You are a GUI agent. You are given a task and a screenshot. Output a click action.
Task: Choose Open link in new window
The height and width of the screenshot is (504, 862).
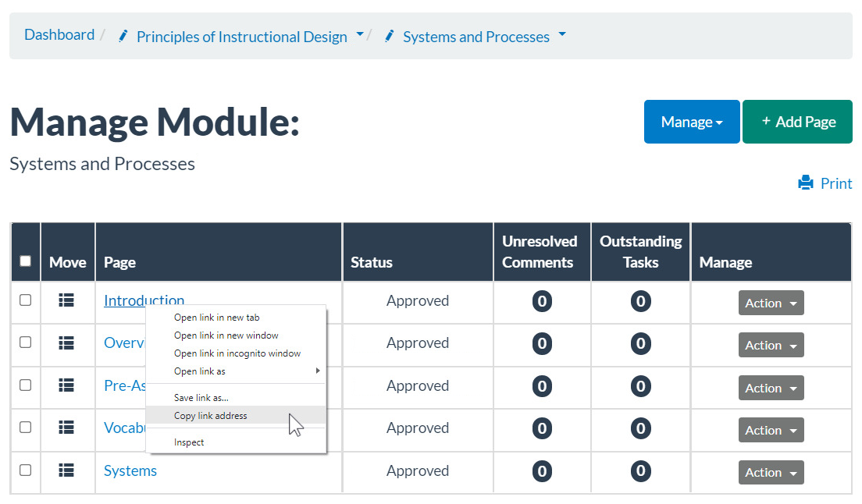(237, 335)
